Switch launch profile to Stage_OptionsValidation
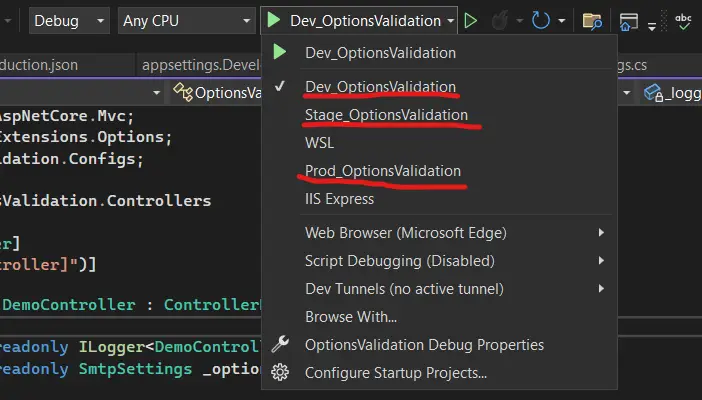Screen dimensions: 702x400 (386, 115)
